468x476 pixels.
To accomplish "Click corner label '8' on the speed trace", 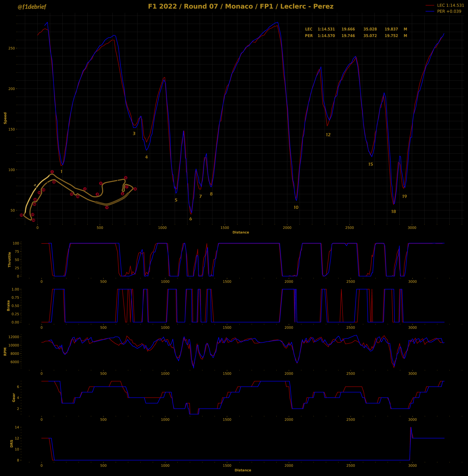I will [x=211, y=194].
